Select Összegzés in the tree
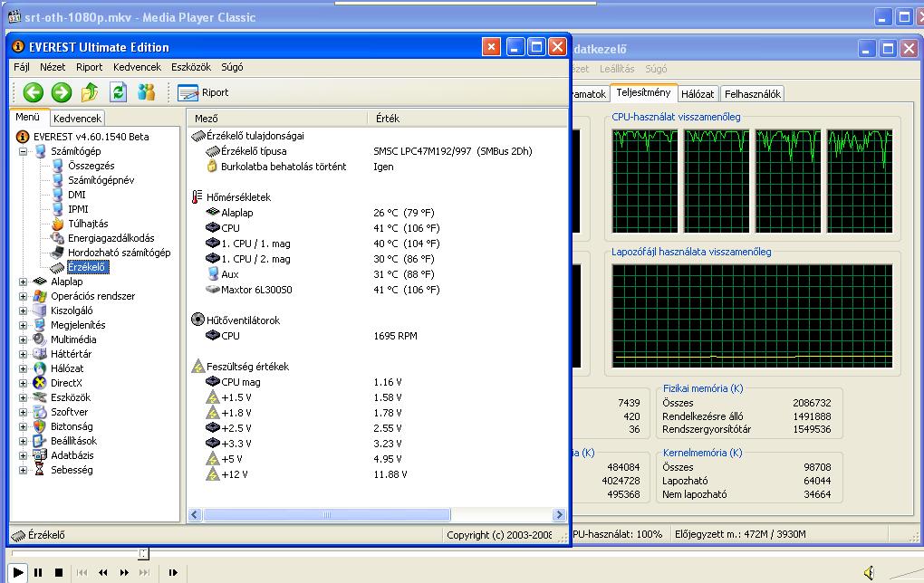924x583 pixels. [x=91, y=166]
